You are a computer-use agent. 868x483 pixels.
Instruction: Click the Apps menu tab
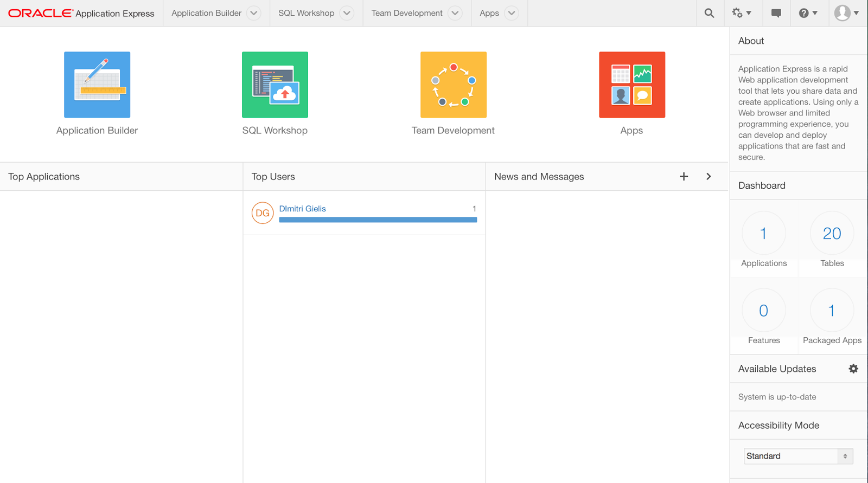tap(489, 13)
